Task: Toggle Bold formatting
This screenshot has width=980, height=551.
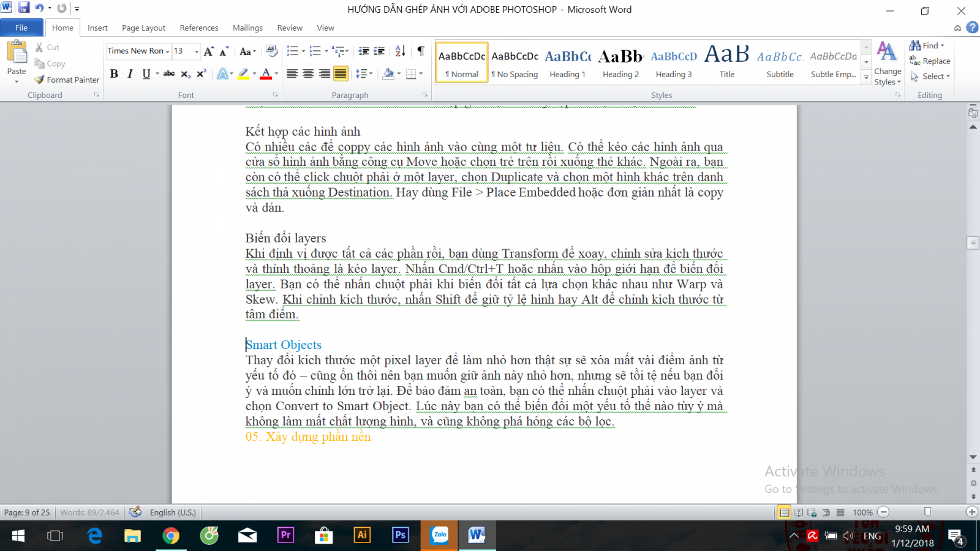Action: tap(114, 73)
